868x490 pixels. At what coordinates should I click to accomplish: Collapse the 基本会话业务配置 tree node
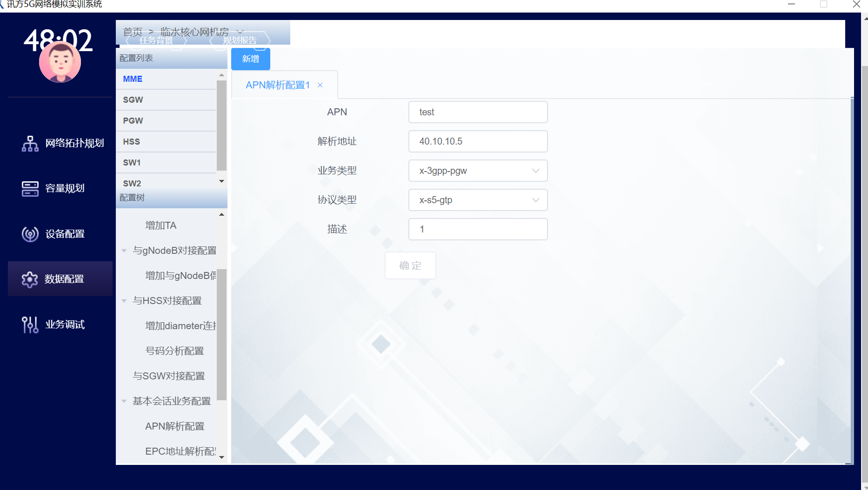(124, 401)
